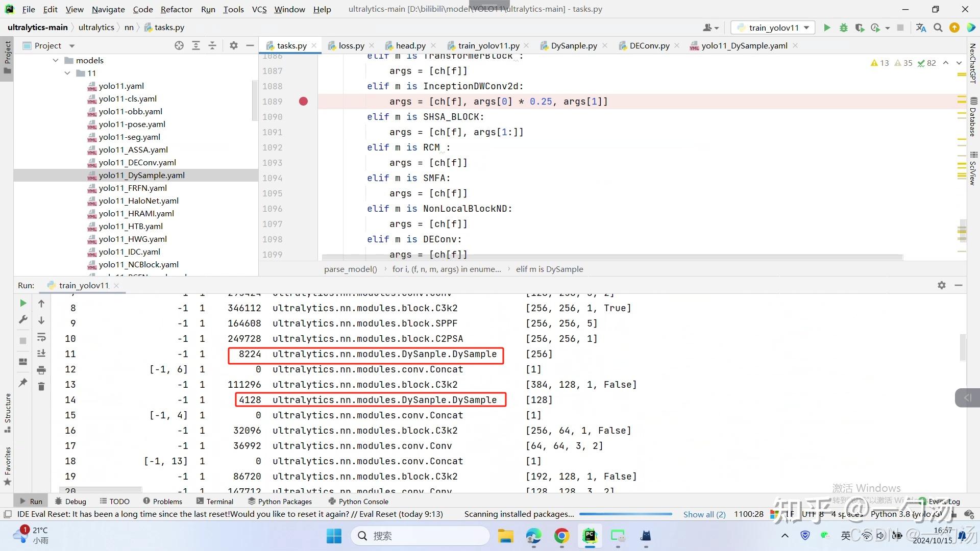
Task: Open the Terminal tool window button
Action: [215, 502]
